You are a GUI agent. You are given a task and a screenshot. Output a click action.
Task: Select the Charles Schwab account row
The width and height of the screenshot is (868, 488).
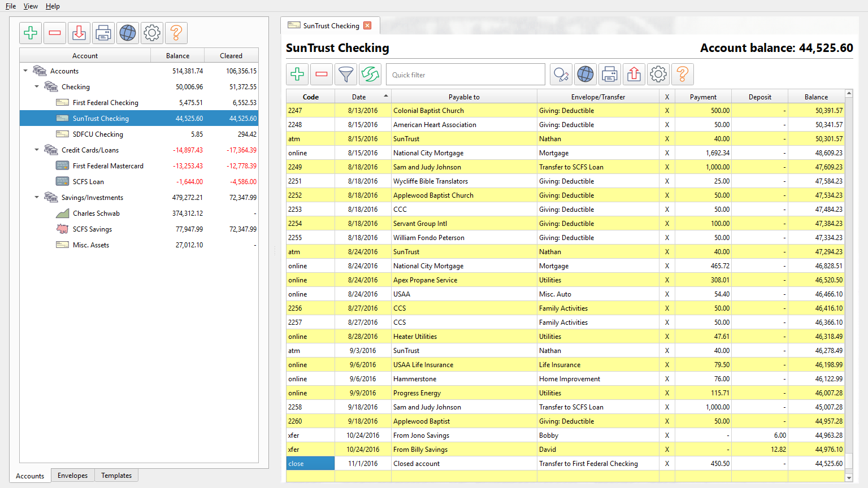[139, 213]
